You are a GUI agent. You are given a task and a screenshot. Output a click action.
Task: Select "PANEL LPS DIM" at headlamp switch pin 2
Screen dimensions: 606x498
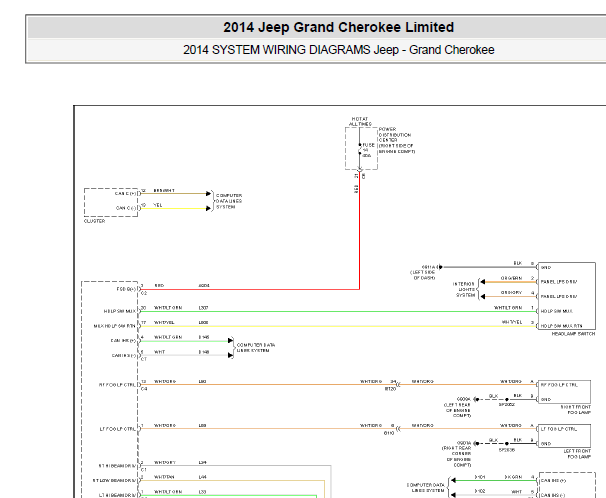tap(559, 282)
